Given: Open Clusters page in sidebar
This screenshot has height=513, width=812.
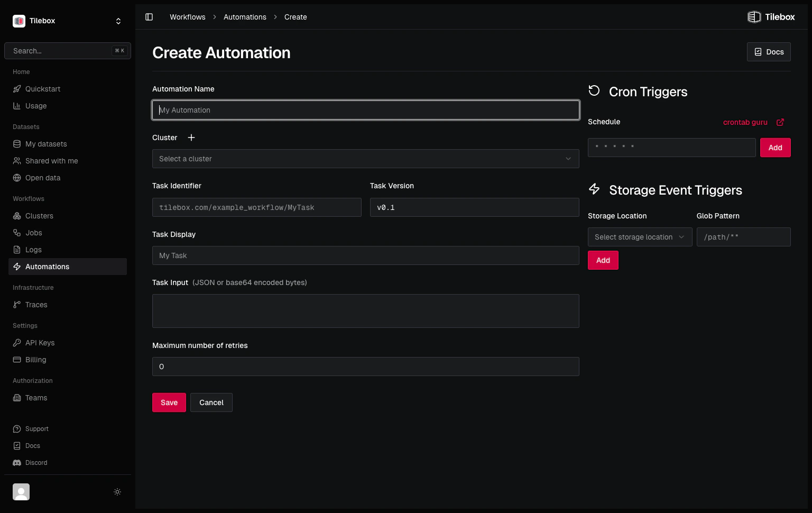Looking at the screenshot, I should (x=68, y=216).
